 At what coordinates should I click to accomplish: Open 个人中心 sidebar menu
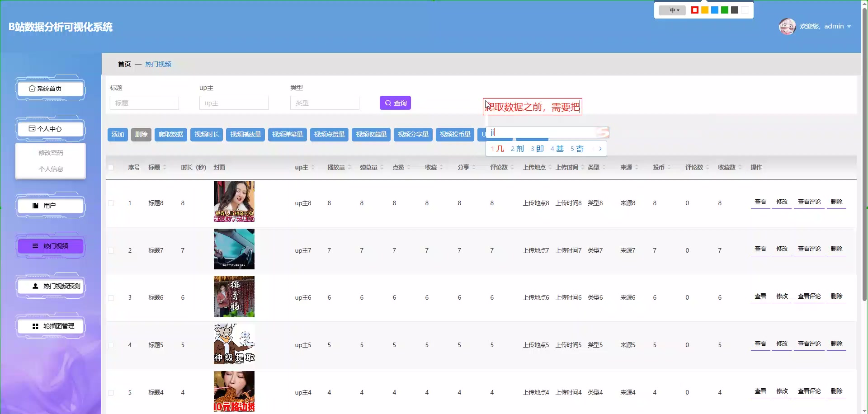pos(51,129)
